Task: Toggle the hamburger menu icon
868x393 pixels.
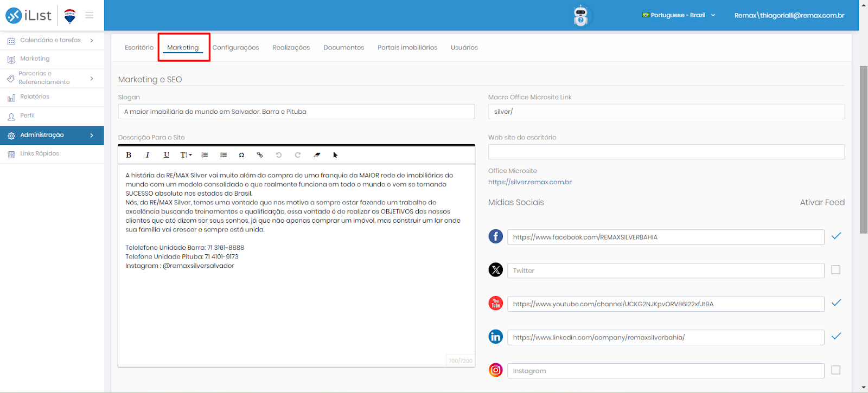Action: [90, 15]
